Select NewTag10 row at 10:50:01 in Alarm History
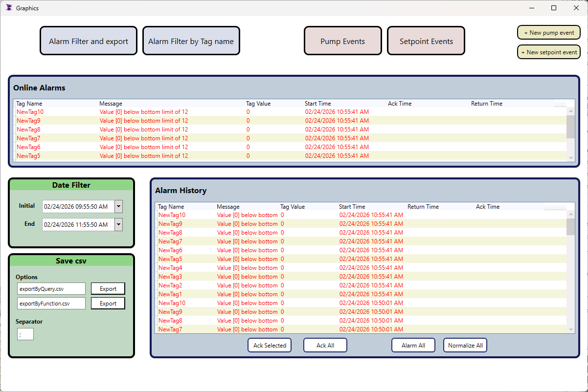 tap(361, 303)
